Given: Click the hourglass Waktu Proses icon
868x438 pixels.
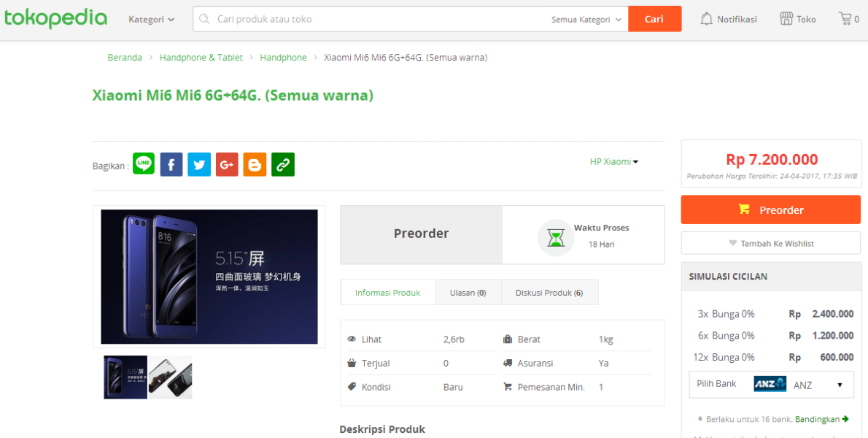Looking at the screenshot, I should [554, 237].
